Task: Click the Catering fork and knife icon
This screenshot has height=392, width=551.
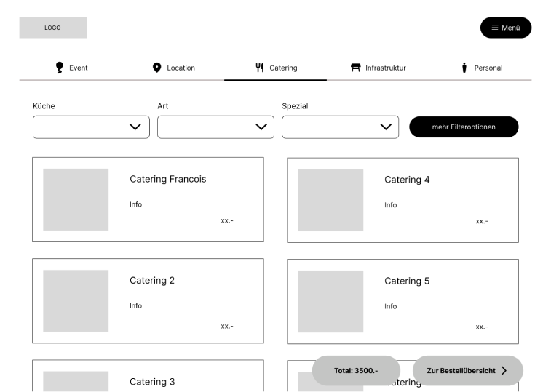Action: coord(259,68)
